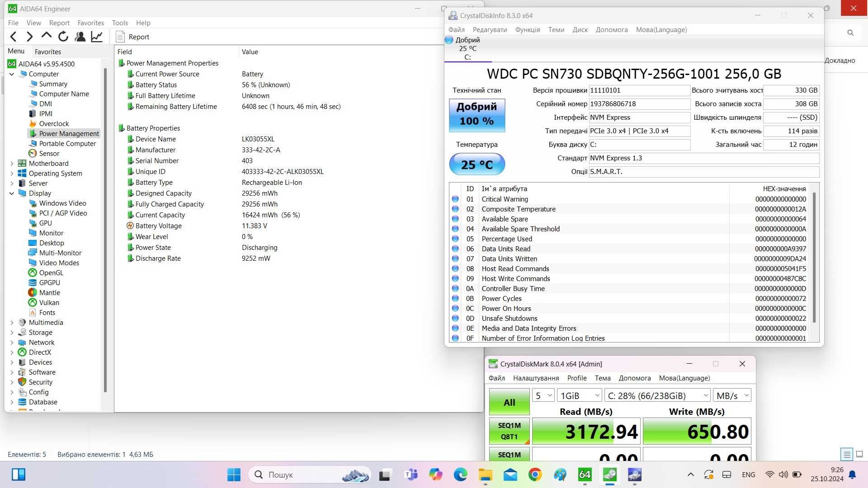This screenshot has width=868, height=488.
Task: Expand the Multimedia tree node
Action: coord(12,323)
